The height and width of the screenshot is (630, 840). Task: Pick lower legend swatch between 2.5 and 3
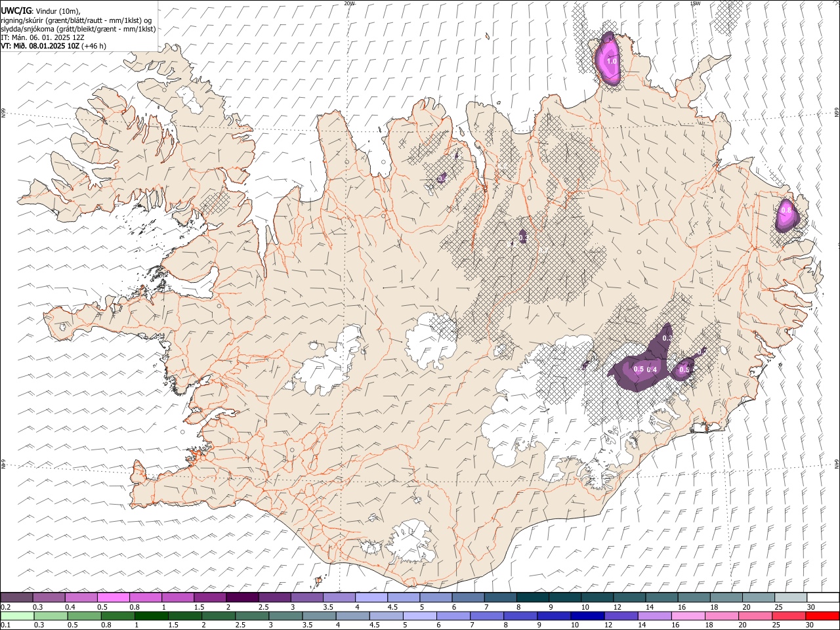pyautogui.click(x=251, y=616)
